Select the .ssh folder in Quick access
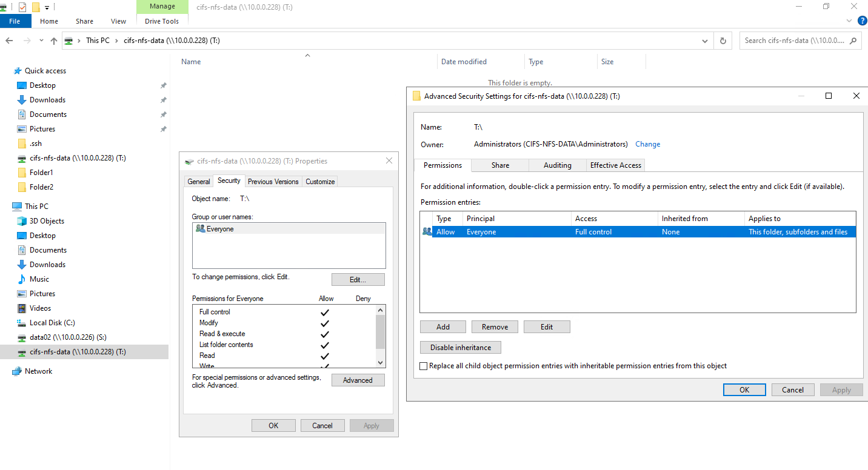Viewport: 868px width, 470px height. [x=36, y=144]
